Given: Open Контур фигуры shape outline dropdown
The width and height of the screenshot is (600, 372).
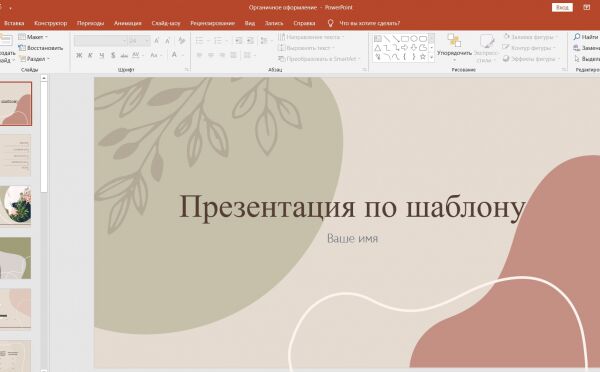Looking at the screenshot, I should pos(529,48).
